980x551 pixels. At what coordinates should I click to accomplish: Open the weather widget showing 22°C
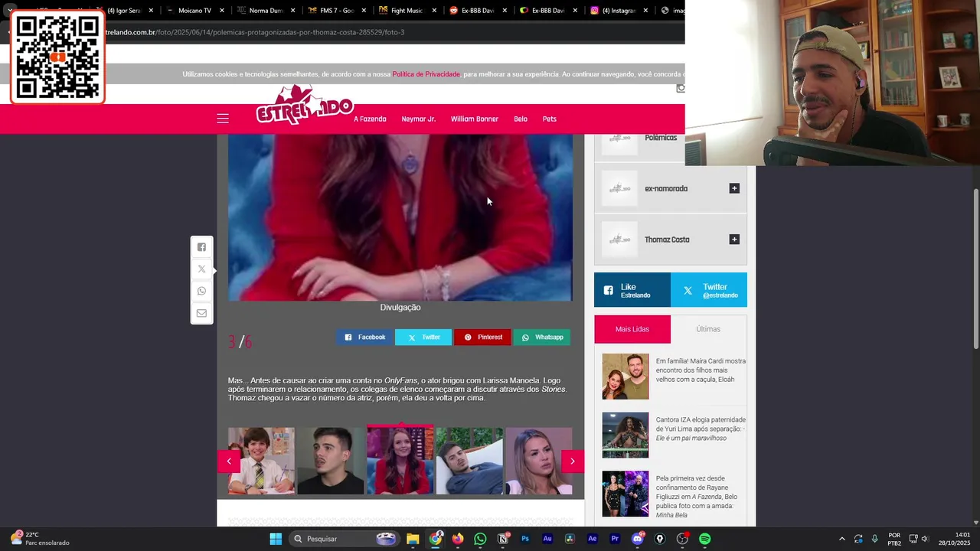40,539
